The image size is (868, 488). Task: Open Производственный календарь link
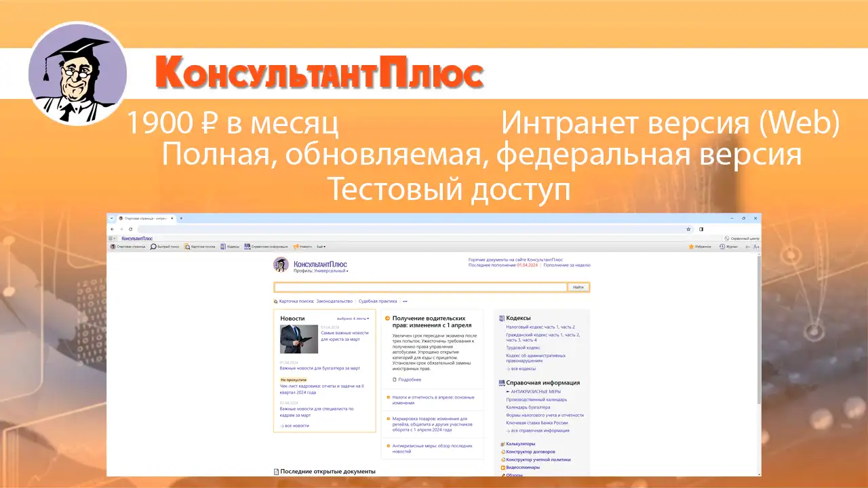[536, 399]
